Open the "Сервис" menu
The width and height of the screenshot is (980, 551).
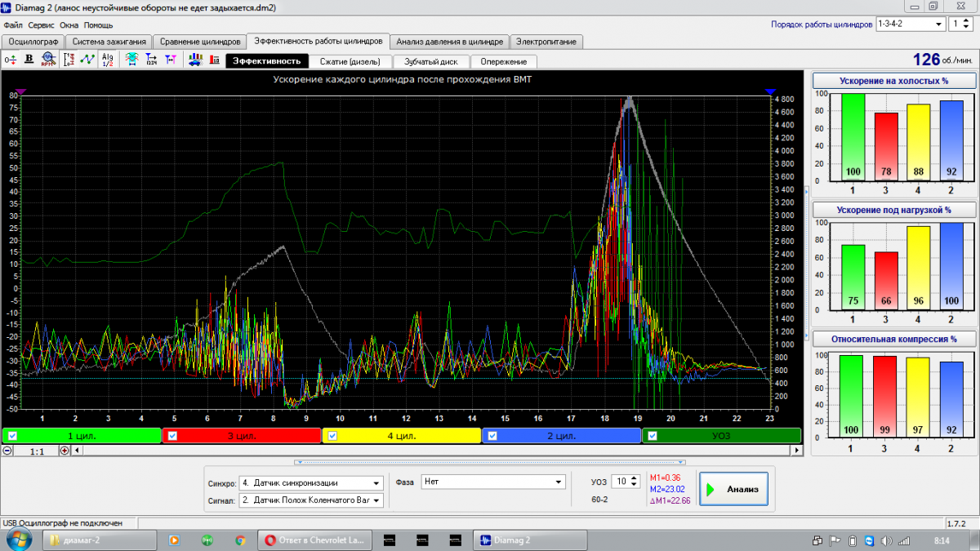tap(41, 25)
